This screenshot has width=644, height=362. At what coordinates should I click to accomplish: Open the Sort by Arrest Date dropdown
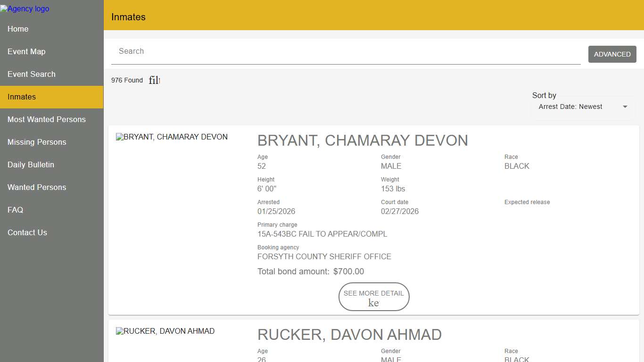coord(582,107)
